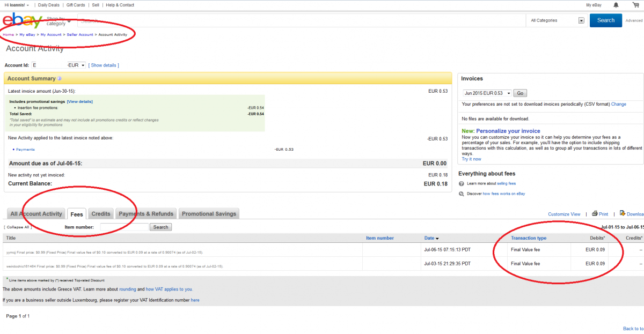Viewport: 644px width, 334px height.
Task: Click the magnifier icon beside Discover fees
Action: pyautogui.click(x=462, y=194)
